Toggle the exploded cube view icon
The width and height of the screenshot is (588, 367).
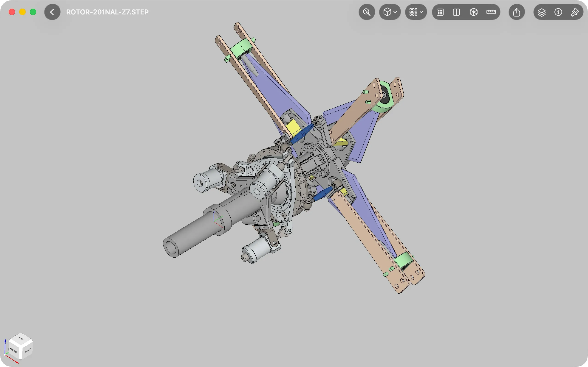(x=474, y=12)
